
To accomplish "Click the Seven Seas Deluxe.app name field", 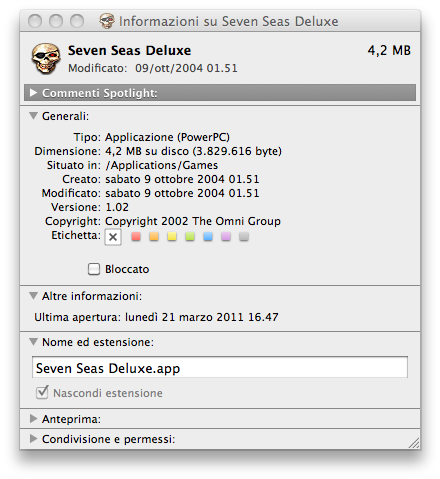I will pos(220,367).
